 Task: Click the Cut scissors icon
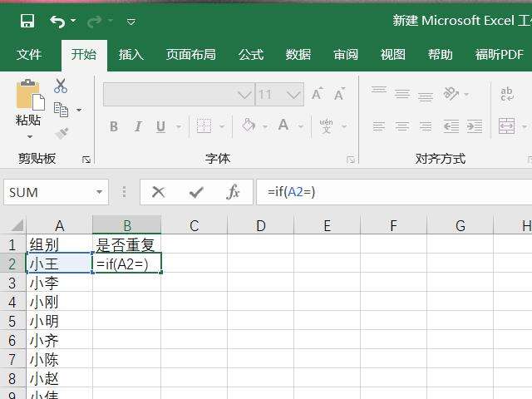pos(61,86)
